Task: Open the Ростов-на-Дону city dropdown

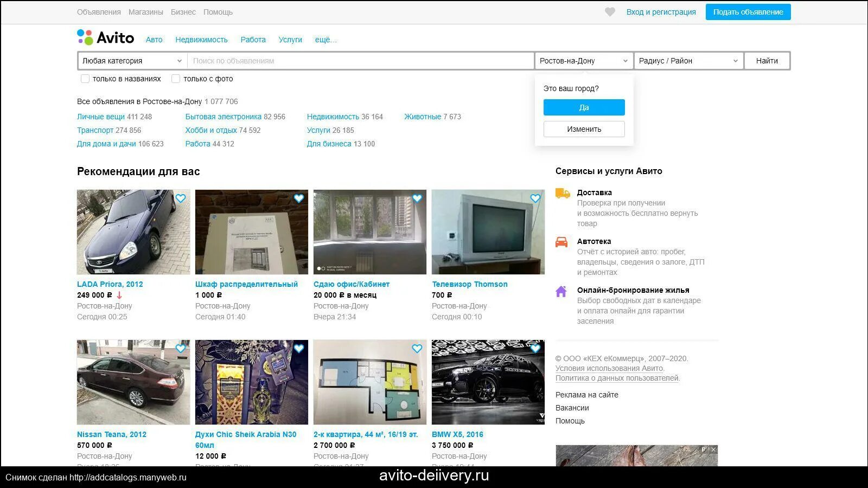Action: 584,61
